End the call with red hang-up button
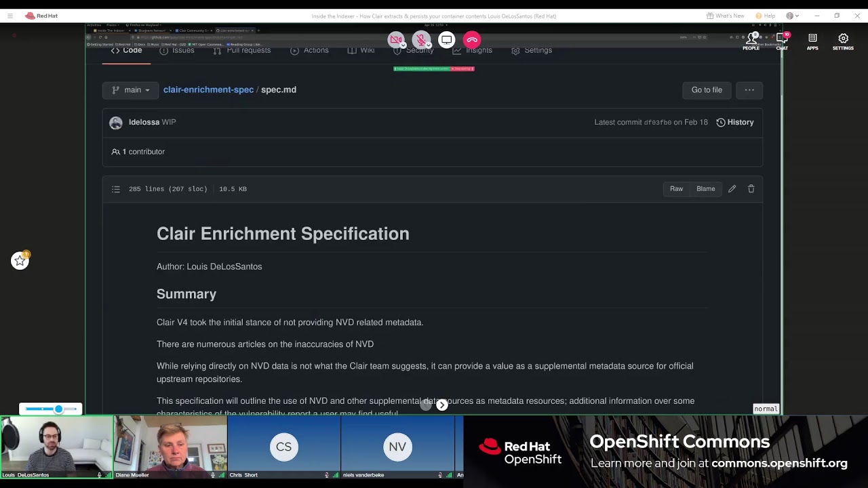Viewport: 868px width, 488px height. 472,40
